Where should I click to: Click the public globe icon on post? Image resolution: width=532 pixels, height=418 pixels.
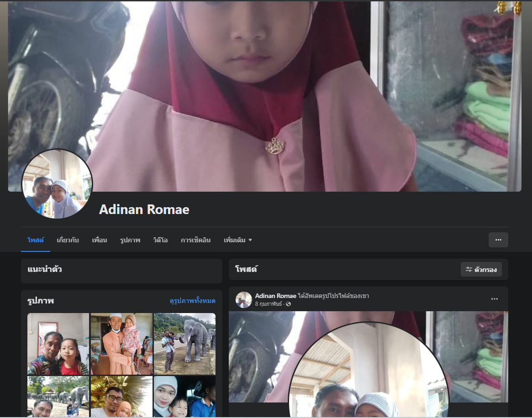tap(288, 304)
